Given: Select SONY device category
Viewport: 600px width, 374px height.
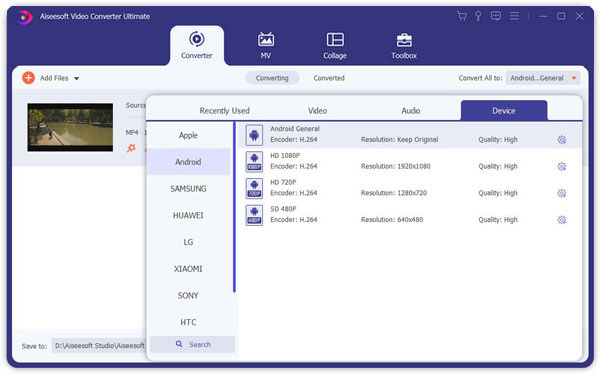Looking at the screenshot, I should point(188,296).
